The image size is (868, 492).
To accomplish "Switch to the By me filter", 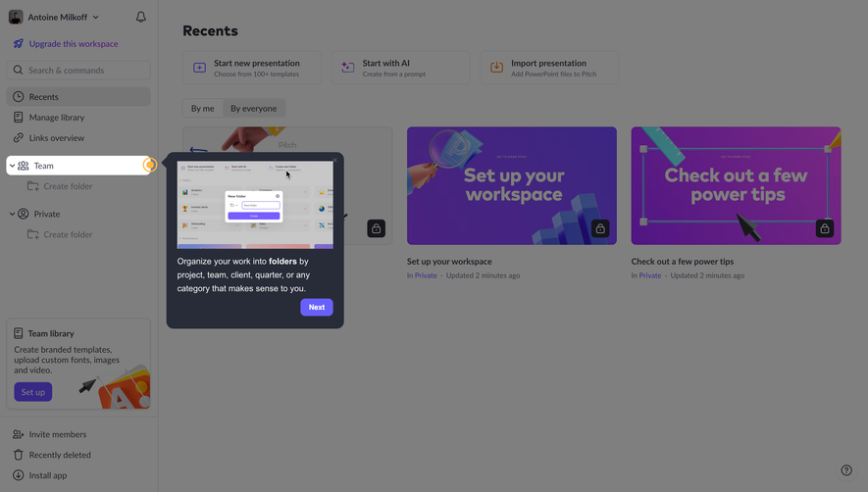I will 203,109.
